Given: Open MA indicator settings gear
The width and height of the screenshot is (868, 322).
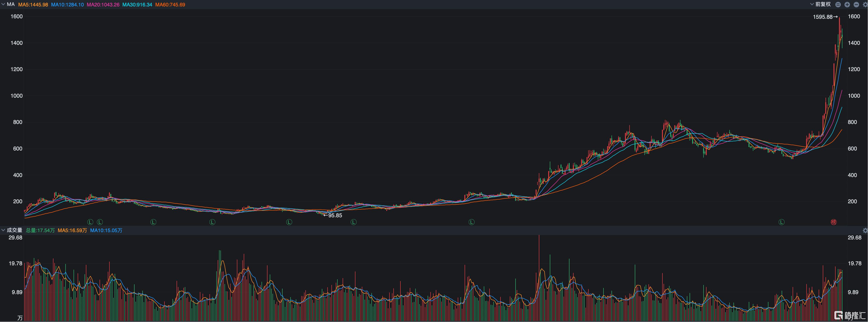Looking at the screenshot, I should (x=865, y=4).
